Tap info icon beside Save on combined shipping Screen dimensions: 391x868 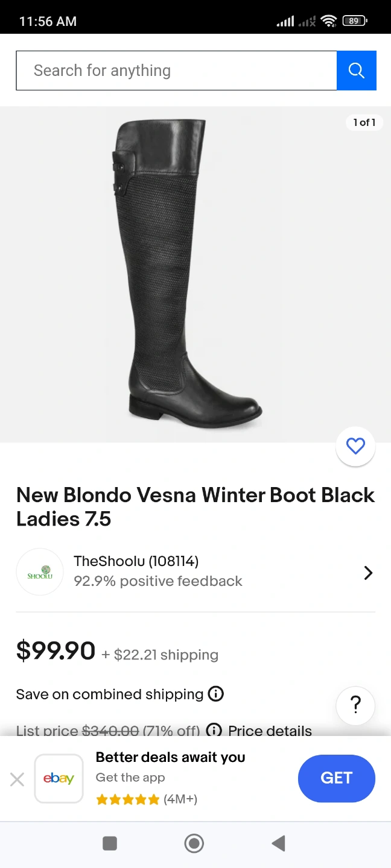click(215, 694)
